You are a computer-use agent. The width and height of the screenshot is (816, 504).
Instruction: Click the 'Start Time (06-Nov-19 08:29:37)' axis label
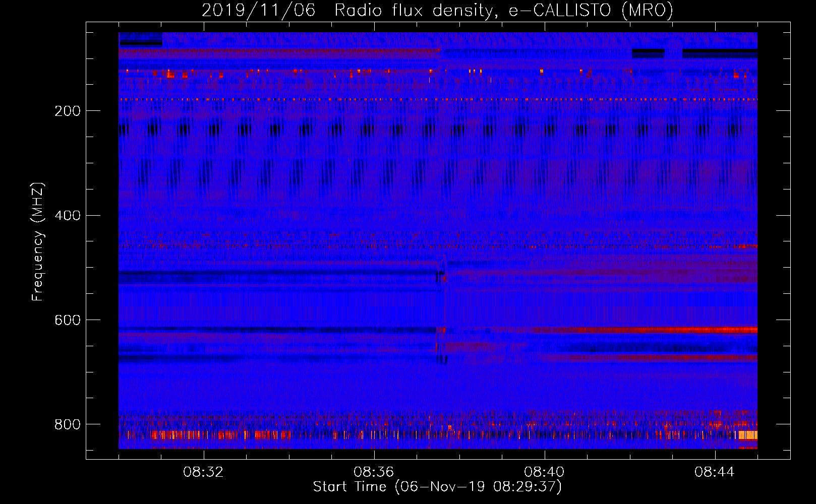pyautogui.click(x=437, y=487)
